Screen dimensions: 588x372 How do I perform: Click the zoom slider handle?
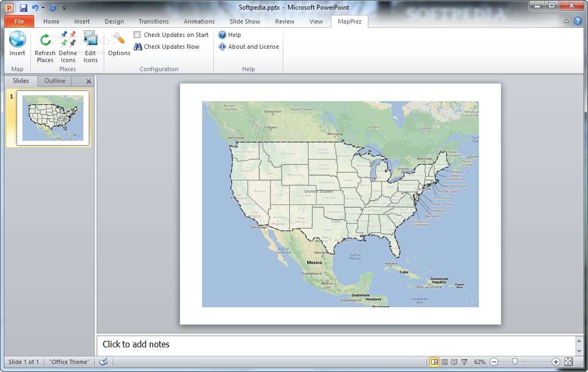515,361
